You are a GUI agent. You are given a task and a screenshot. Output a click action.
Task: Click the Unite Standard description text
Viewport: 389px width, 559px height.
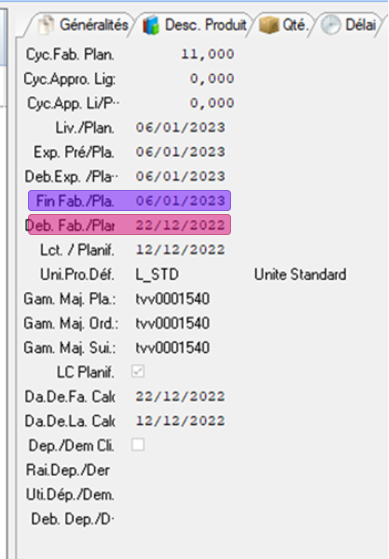click(x=300, y=275)
